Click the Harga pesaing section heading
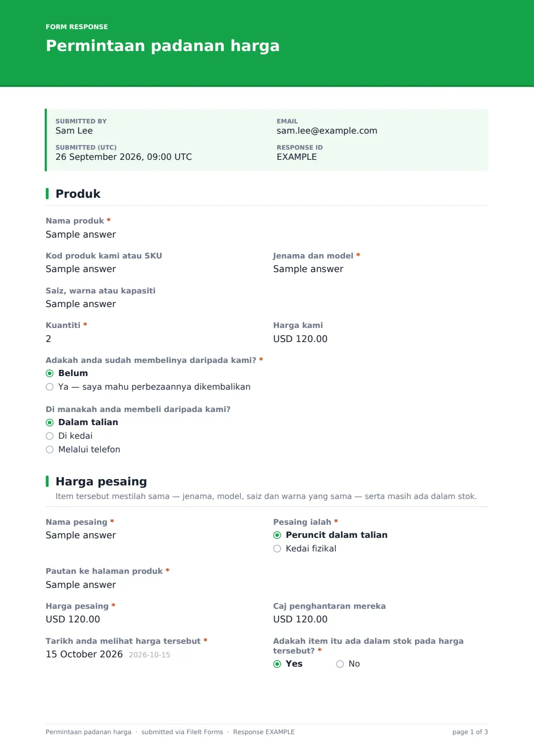 click(101, 481)
